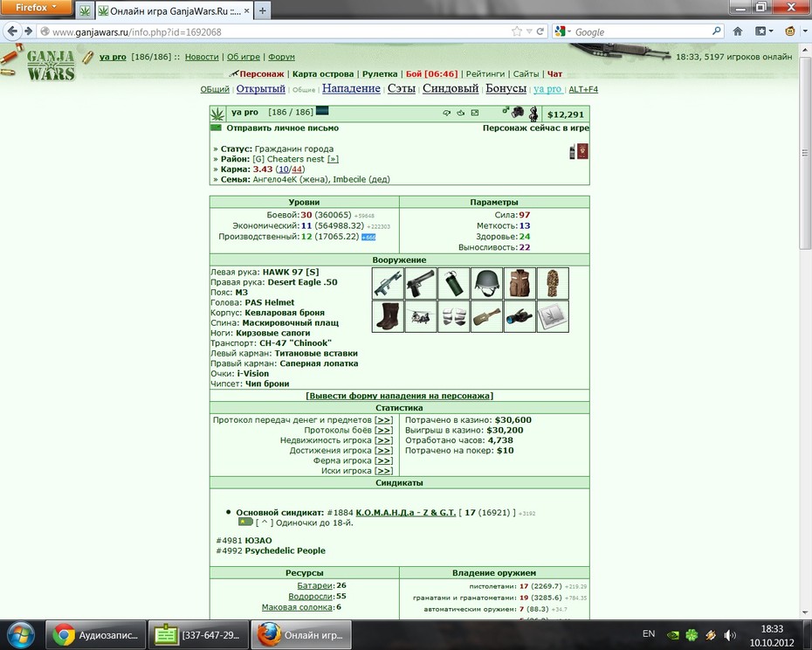Open the player lawsuits [>>] link
This screenshot has width=812, height=650.
(x=383, y=471)
